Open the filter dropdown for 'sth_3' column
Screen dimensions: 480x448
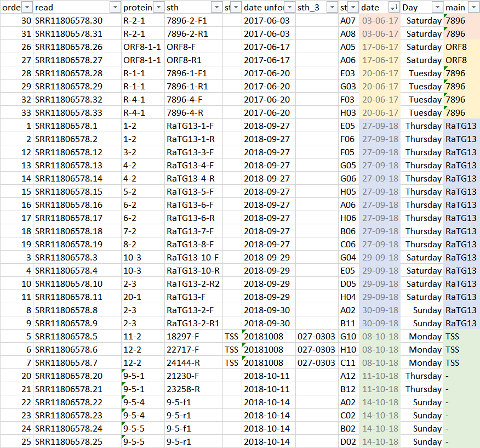(332, 7)
